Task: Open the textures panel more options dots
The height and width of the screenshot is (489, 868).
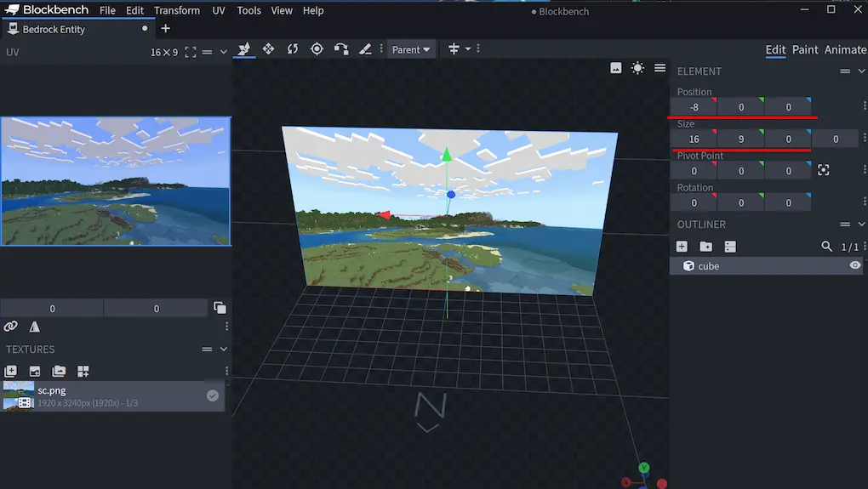Action: 226,371
